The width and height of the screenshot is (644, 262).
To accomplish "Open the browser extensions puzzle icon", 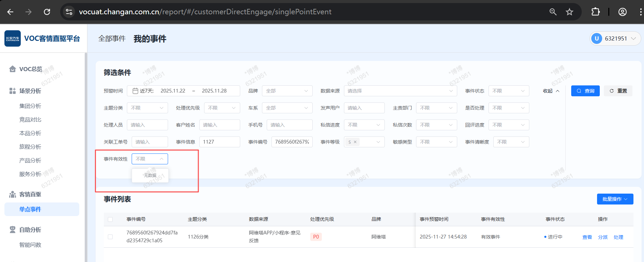I will coord(595,12).
